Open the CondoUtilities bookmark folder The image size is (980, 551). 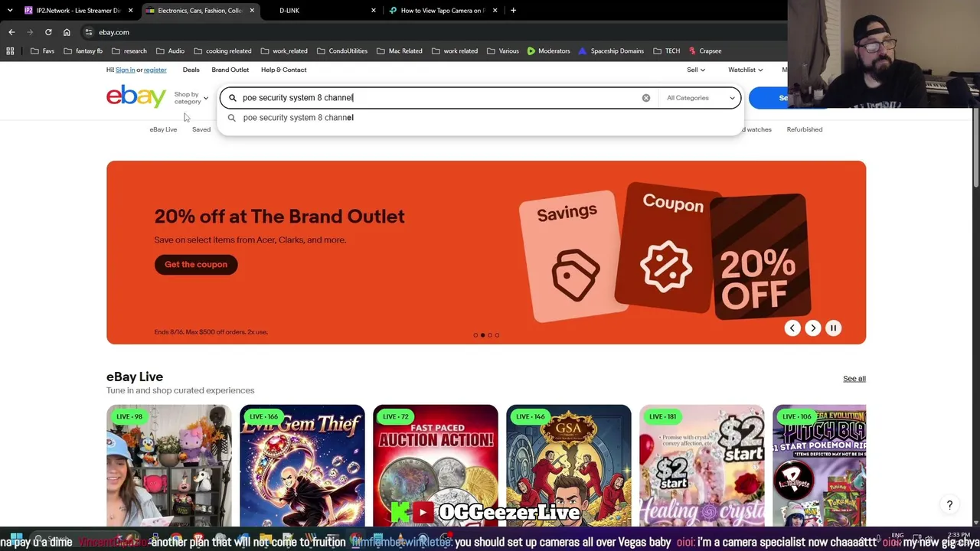click(x=341, y=51)
